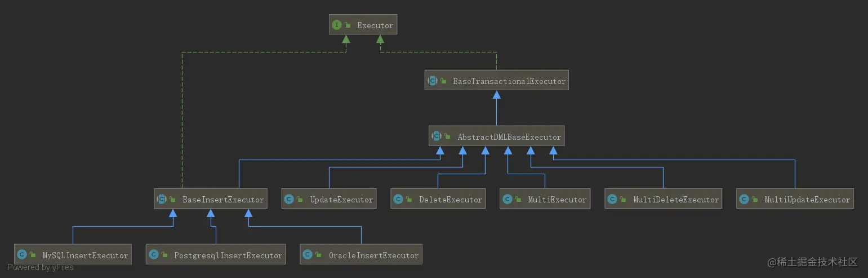Screen dimensions: 868x278
Task: Select the BaseTransactionalExecutor class node
Action: (496, 81)
